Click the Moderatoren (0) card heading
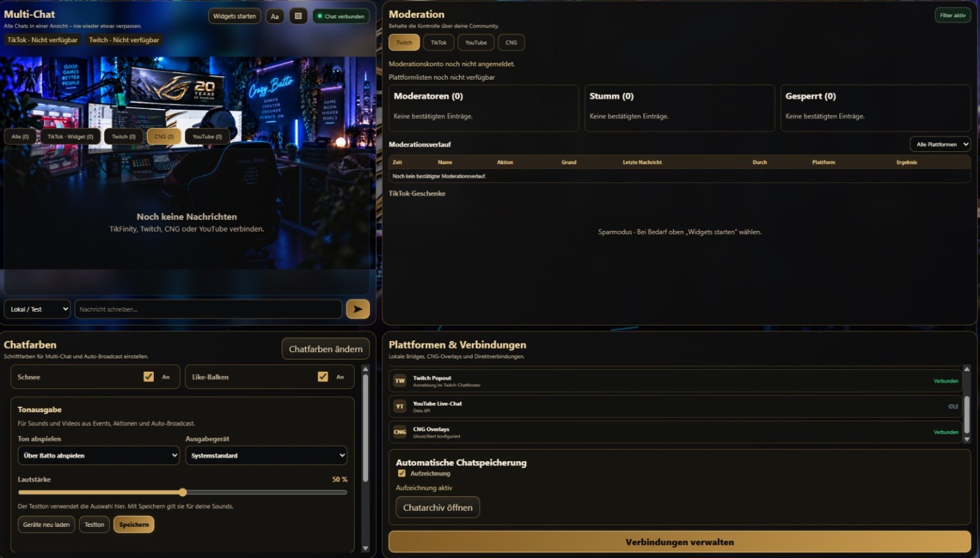980x558 pixels. 429,96
